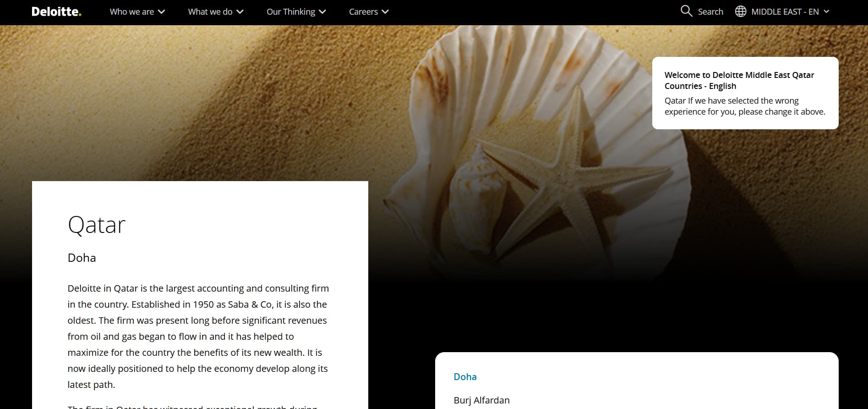
Task: Expand the What we do chevron
Action: [x=240, y=12]
